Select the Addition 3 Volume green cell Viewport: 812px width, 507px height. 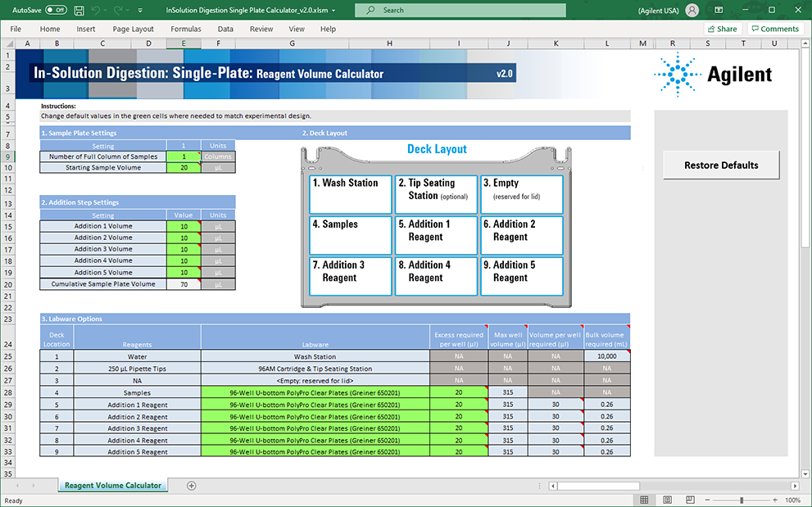[x=184, y=249]
